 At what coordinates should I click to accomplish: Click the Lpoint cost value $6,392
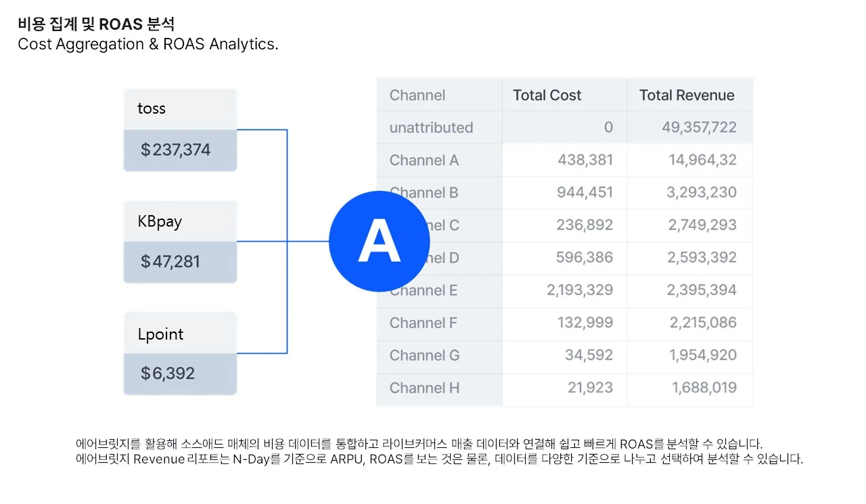point(168,373)
